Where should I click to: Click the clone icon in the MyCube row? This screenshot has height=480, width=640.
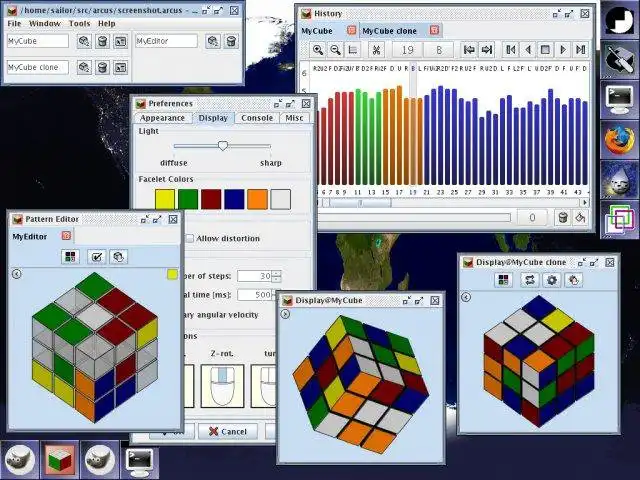click(x=84, y=41)
